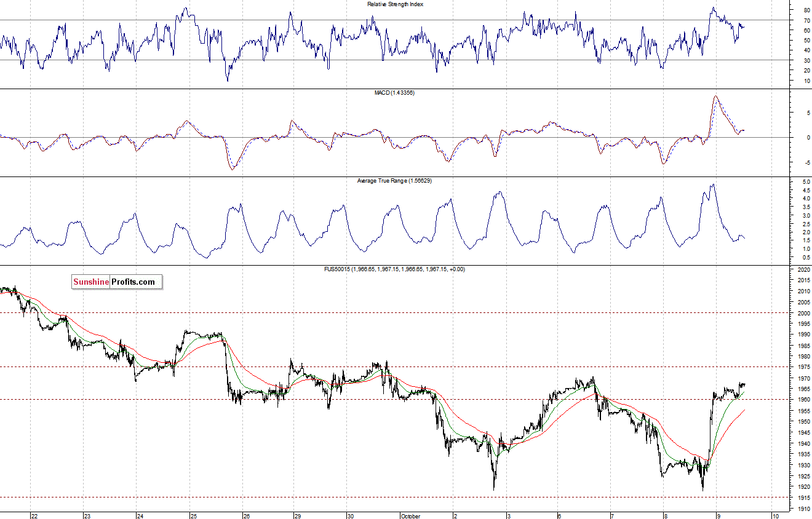Select the 29 date label on the time axis
The image size is (812, 519).
[x=298, y=517]
